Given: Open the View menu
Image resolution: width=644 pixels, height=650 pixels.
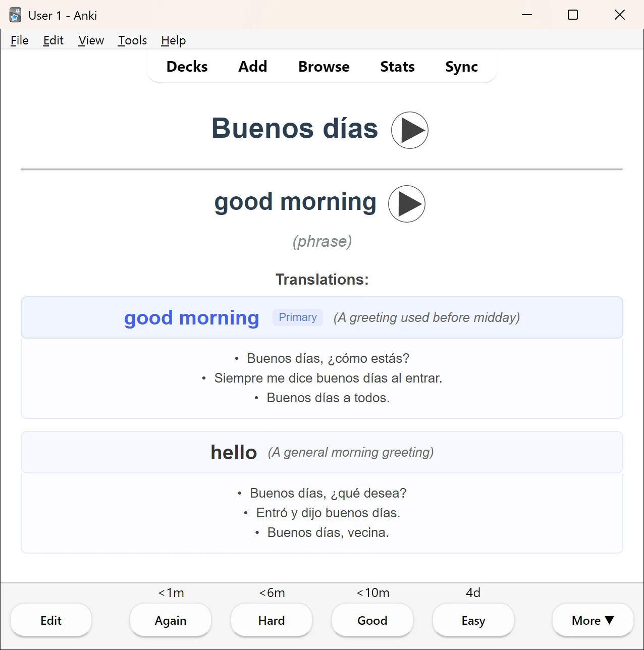Looking at the screenshot, I should [x=91, y=40].
